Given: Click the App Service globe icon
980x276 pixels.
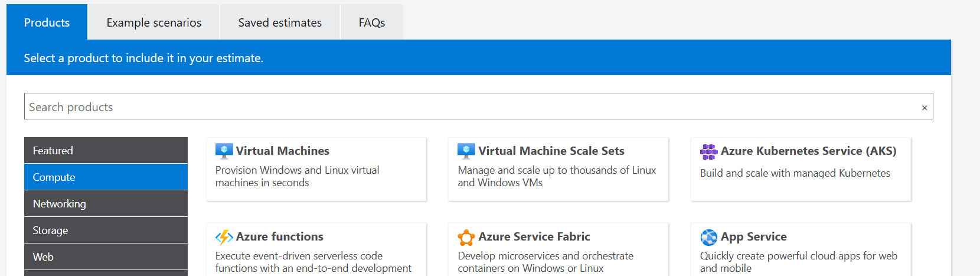Looking at the screenshot, I should click(x=708, y=238).
